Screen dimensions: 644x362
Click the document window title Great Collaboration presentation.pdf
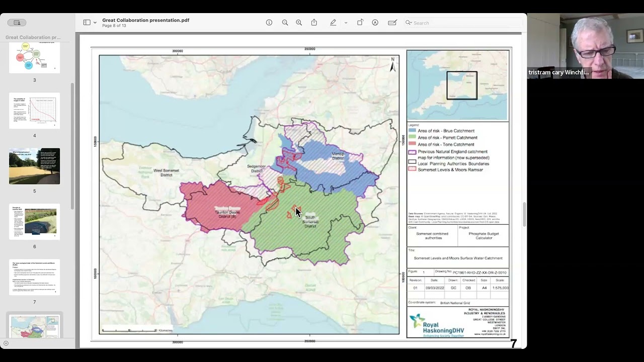[x=146, y=20]
